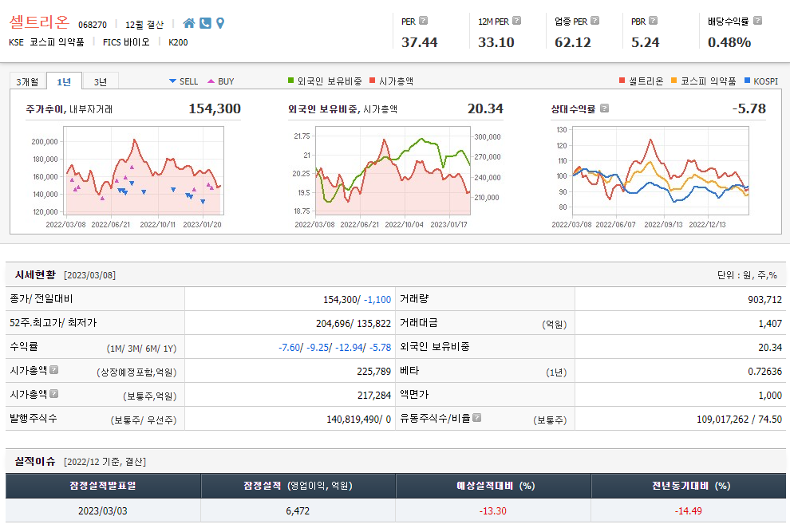The width and height of the screenshot is (790, 532).
Task: Switch chart range to 3년 tab
Action: click(101, 81)
